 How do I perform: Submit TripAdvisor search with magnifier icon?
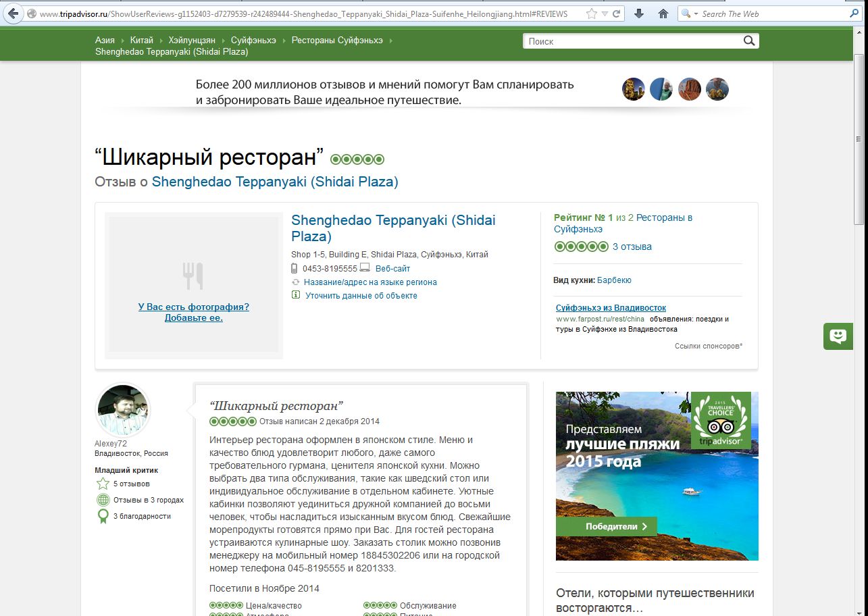tap(749, 41)
